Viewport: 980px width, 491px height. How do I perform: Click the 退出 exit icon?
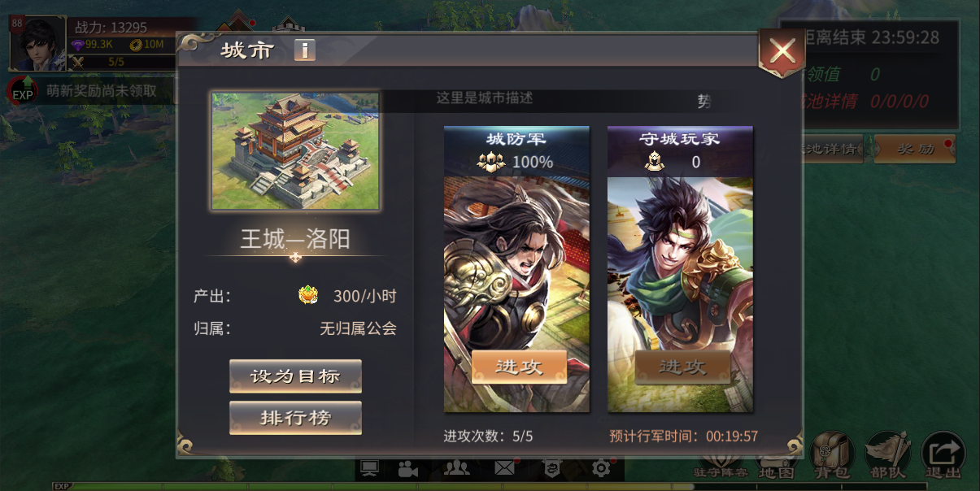pyautogui.click(x=943, y=454)
